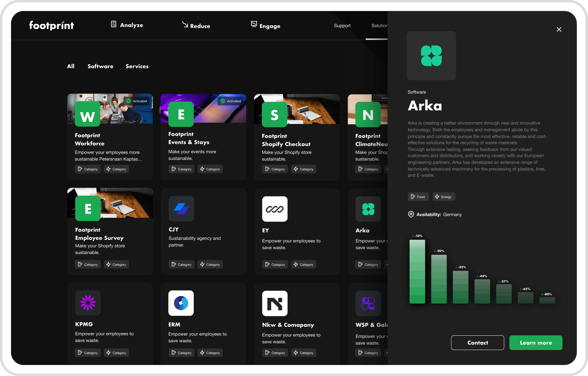Click first Category tag on CJY card
The image size is (588, 376).
point(181,264)
